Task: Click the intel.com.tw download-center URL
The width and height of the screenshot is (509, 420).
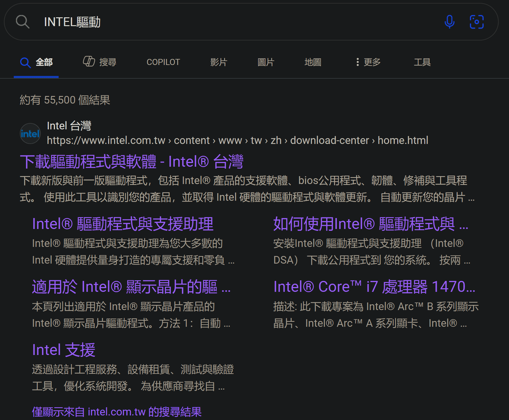Action: click(237, 140)
